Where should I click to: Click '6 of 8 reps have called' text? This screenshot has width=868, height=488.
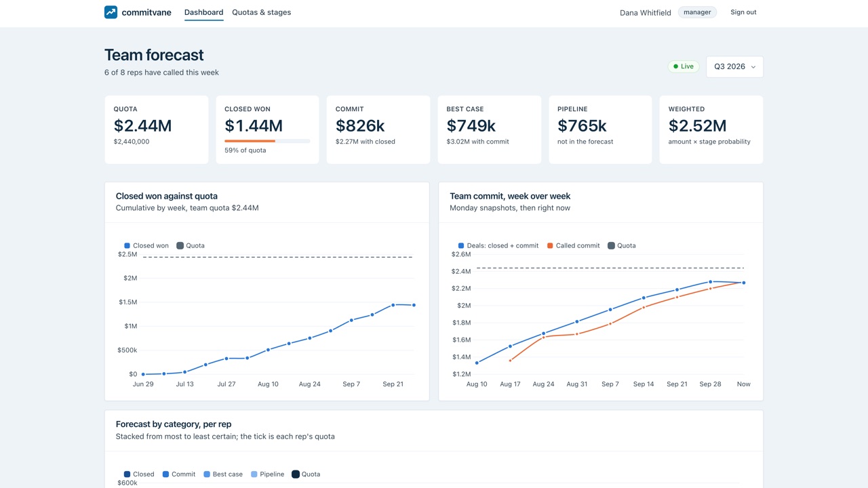161,73
